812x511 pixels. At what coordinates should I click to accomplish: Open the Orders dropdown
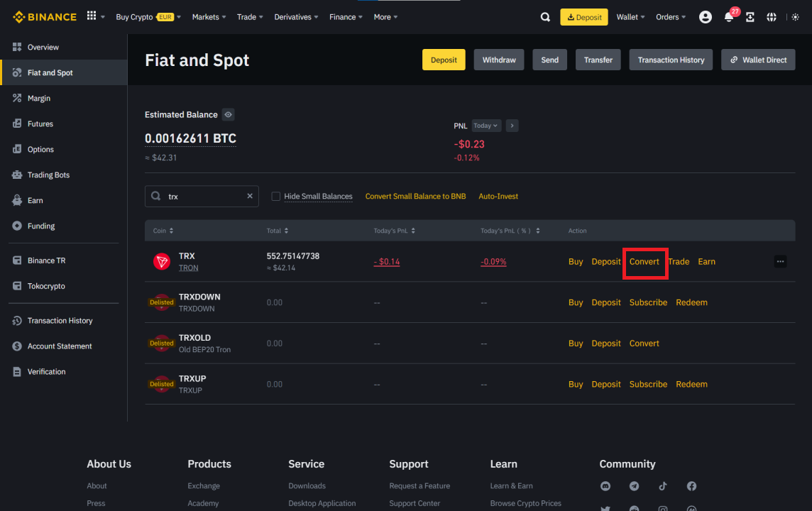click(x=671, y=17)
